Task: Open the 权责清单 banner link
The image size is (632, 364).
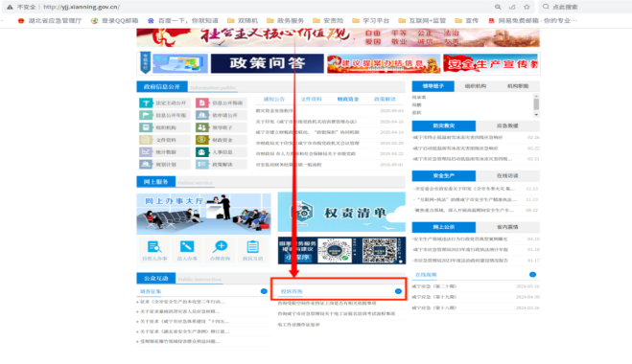Action: tap(341, 213)
